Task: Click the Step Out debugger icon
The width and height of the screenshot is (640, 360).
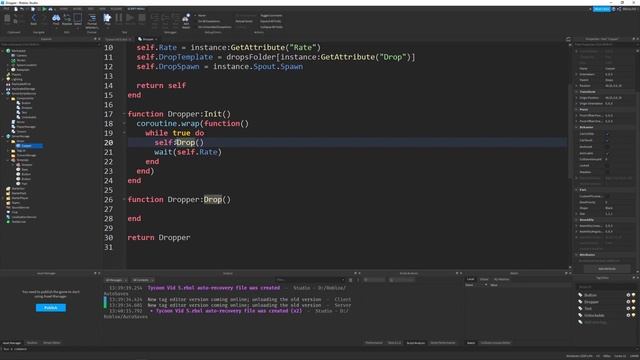Action: click(176, 18)
